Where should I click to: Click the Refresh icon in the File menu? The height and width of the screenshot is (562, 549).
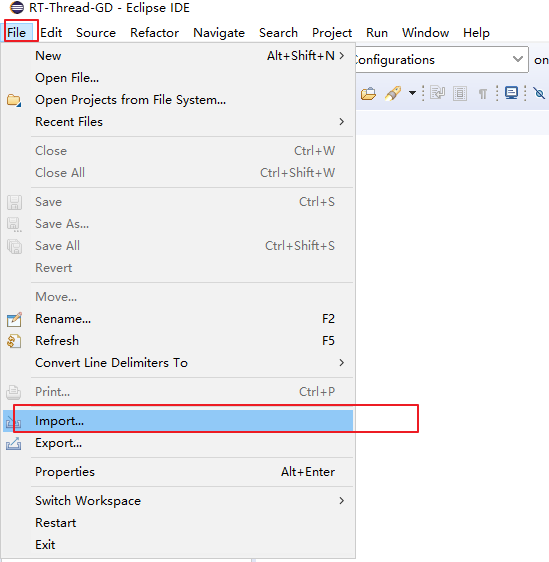(14, 341)
